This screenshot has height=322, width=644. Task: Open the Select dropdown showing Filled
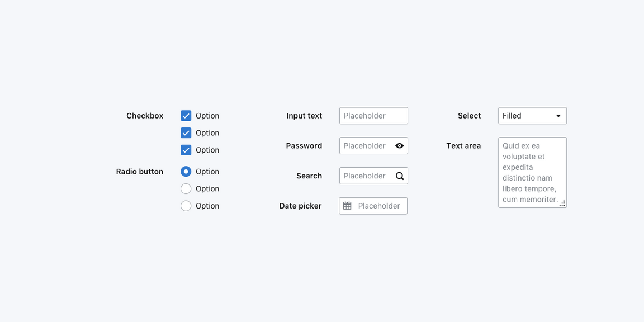[525, 116]
